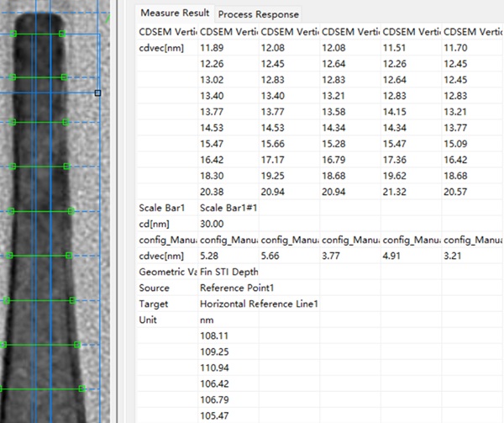The image size is (504, 423).
Task: Switch to the Measure Result tab
Action: [x=175, y=13]
